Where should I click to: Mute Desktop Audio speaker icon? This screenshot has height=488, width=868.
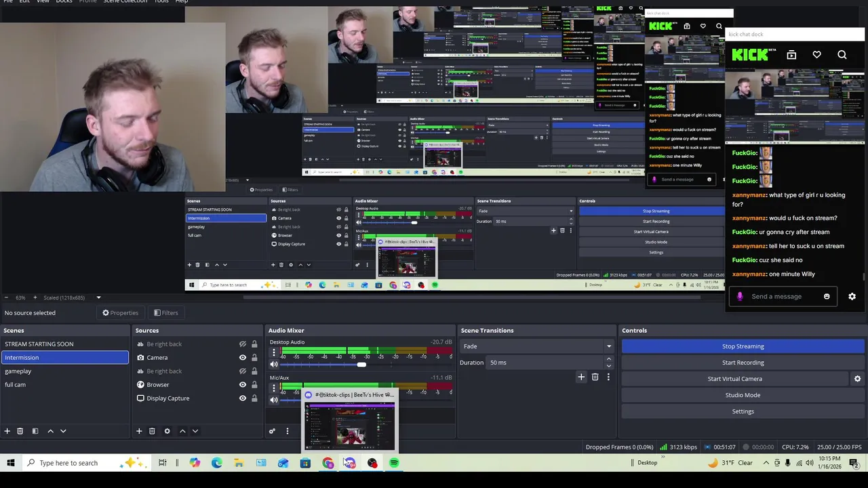click(x=274, y=365)
